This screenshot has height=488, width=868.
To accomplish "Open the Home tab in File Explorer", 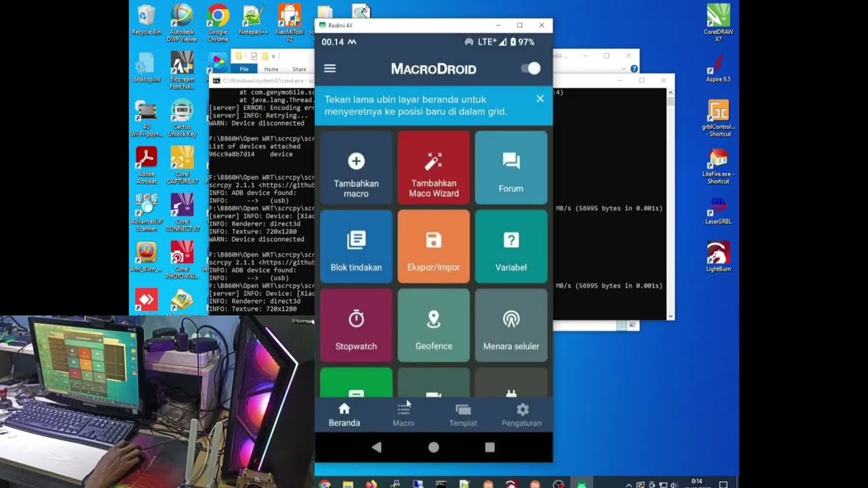I will tap(271, 69).
